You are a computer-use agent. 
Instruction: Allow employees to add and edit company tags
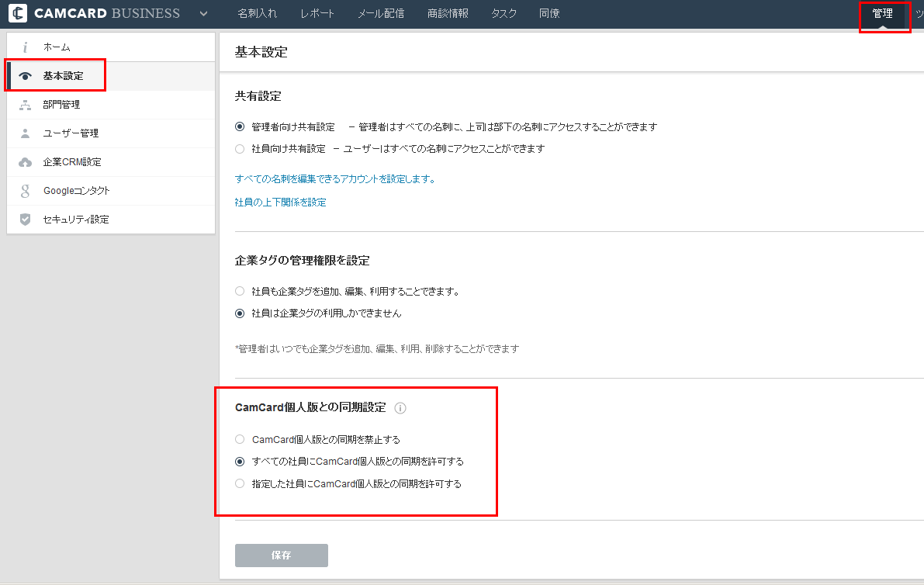240,291
